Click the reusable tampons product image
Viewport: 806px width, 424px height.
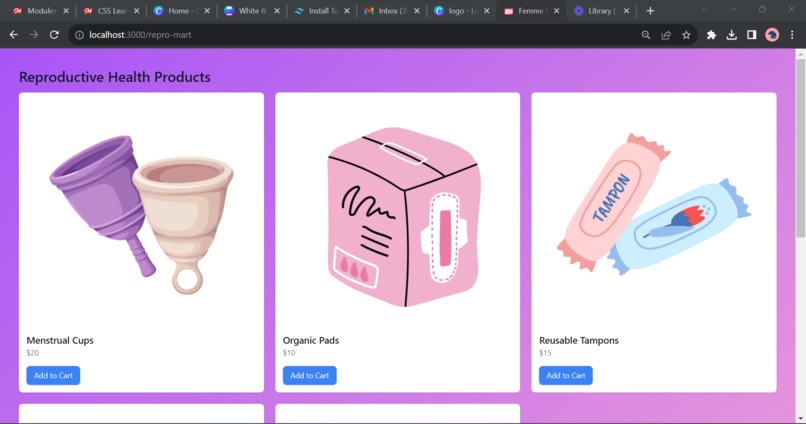coord(653,204)
